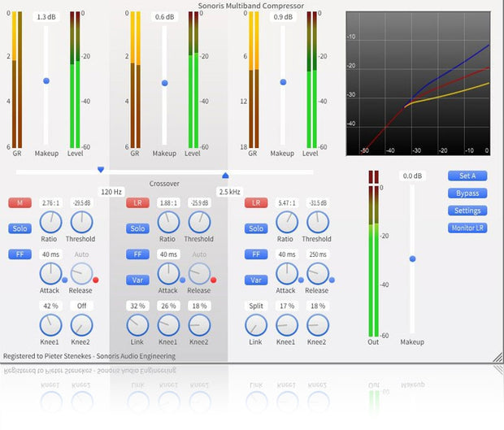Solo the low band
The image size is (504, 430).
click(20, 228)
